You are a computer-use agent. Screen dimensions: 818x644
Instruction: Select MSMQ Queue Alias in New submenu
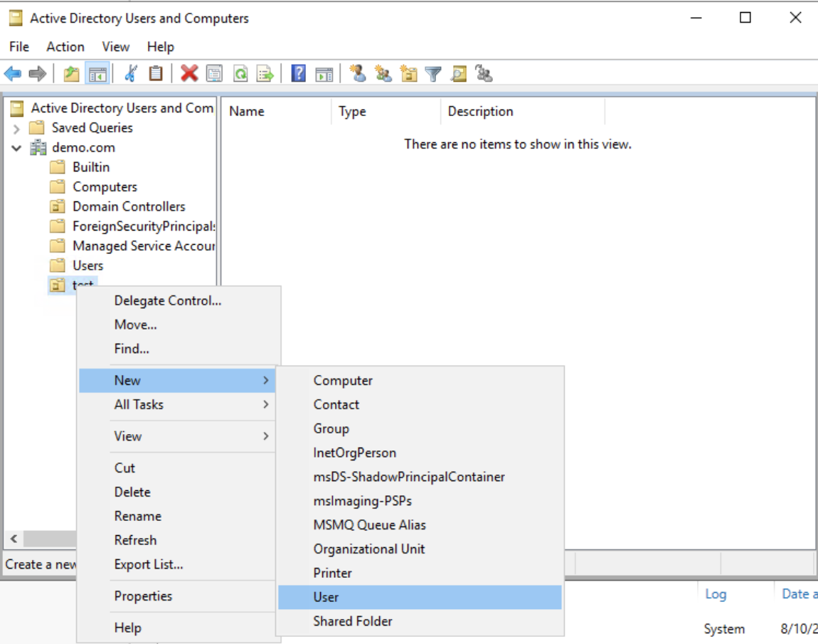tap(420, 524)
